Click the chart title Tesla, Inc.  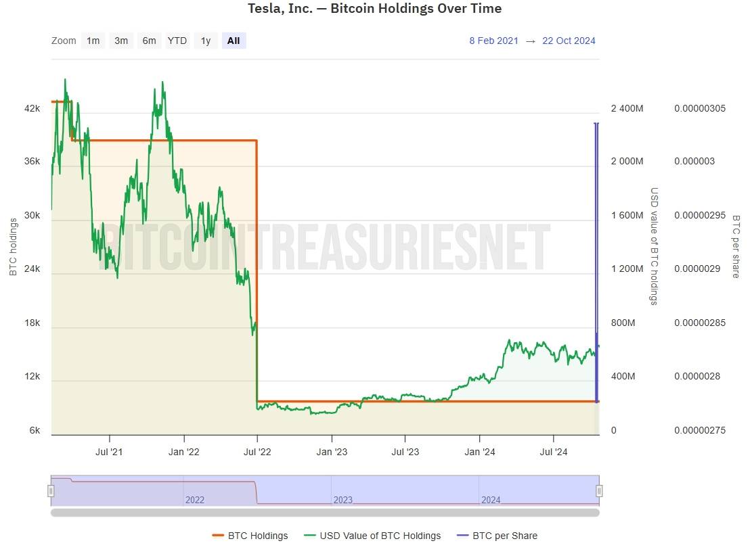374,8
